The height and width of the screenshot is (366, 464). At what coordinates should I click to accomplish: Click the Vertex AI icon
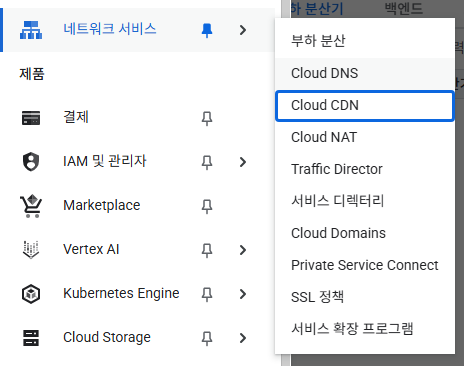pyautogui.click(x=31, y=250)
